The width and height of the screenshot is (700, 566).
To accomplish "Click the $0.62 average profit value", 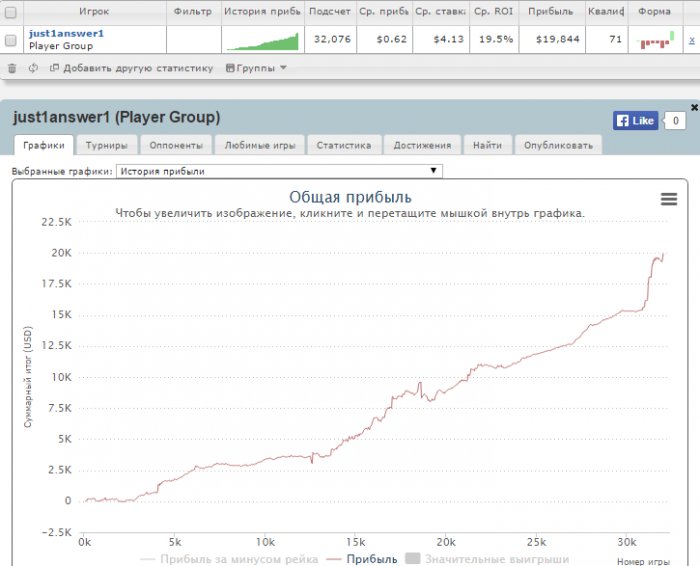I will point(392,40).
